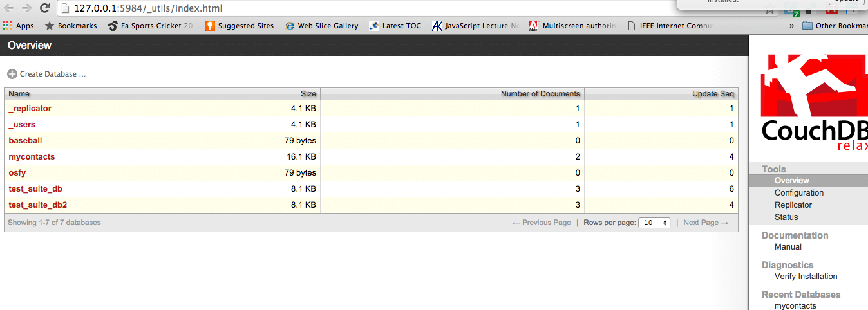Open JavaScript Lecture bookmark
This screenshot has width=868, height=310.
(475, 26)
